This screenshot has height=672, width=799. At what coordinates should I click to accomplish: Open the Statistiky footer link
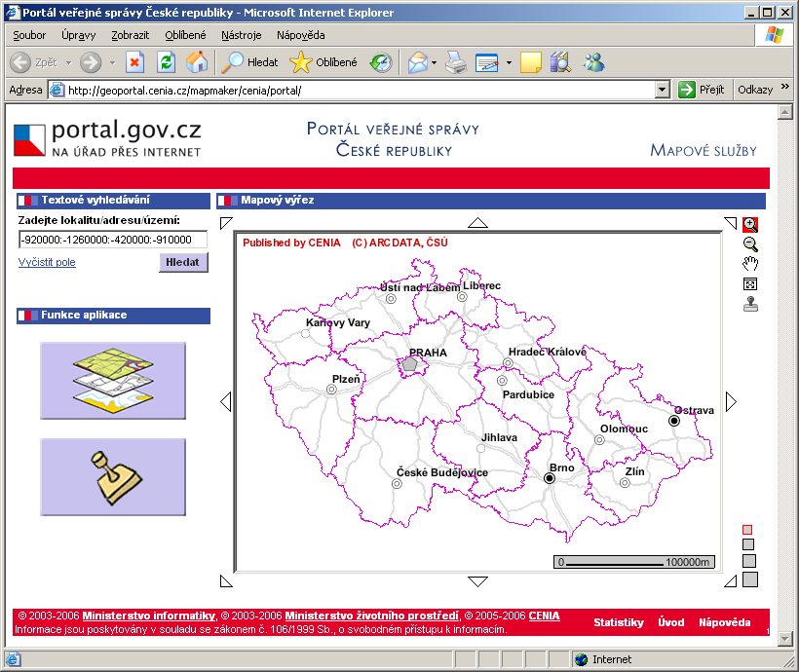(619, 622)
